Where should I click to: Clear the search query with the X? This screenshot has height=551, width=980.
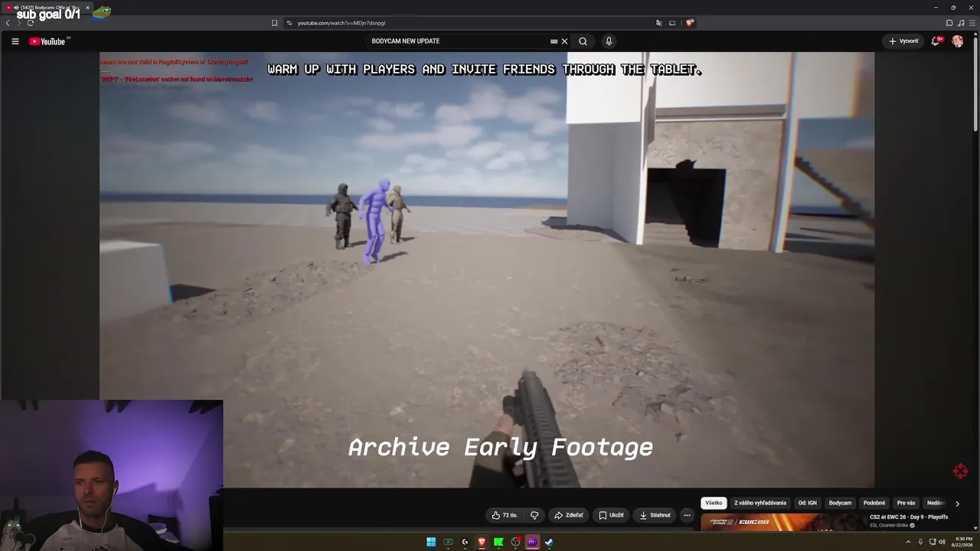[x=564, y=41]
